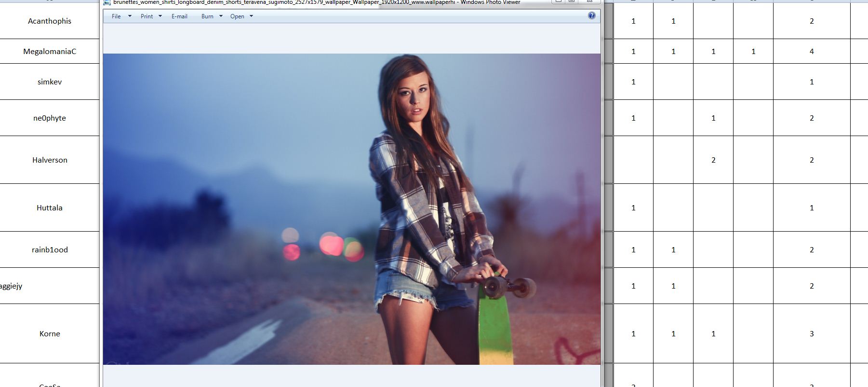Image resolution: width=868 pixels, height=387 pixels.
Task: Click the E-mail button
Action: (179, 16)
